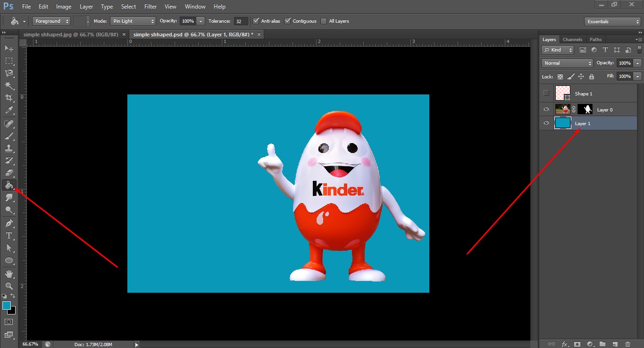Toggle lock transparent pixels
This screenshot has height=348, width=644.
point(560,76)
